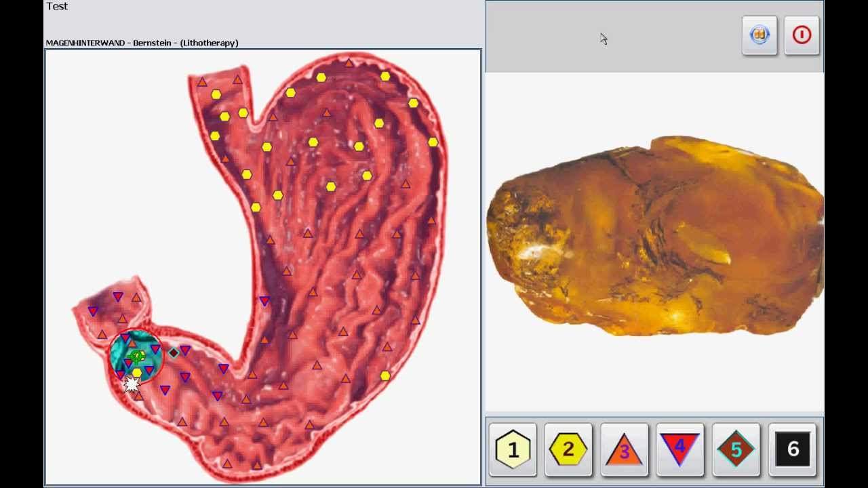Image resolution: width=868 pixels, height=488 pixels.
Task: Select the topmost inverted triangle in the duodenum
Action: tap(117, 297)
